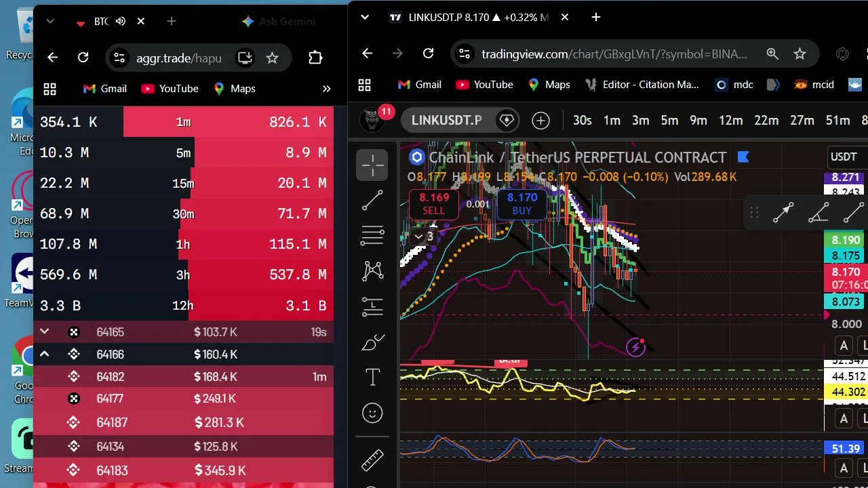The height and width of the screenshot is (488, 868).
Task: Open the emoji icons tool
Action: (372, 413)
